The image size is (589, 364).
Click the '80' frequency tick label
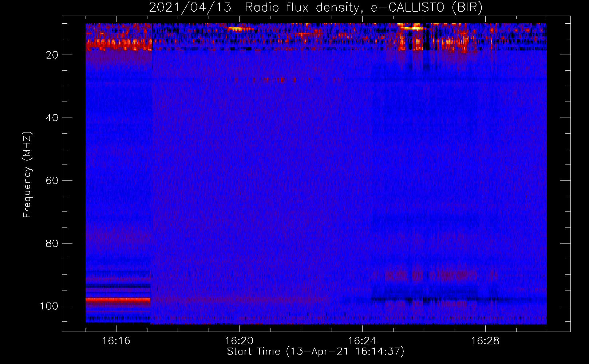(x=52, y=243)
